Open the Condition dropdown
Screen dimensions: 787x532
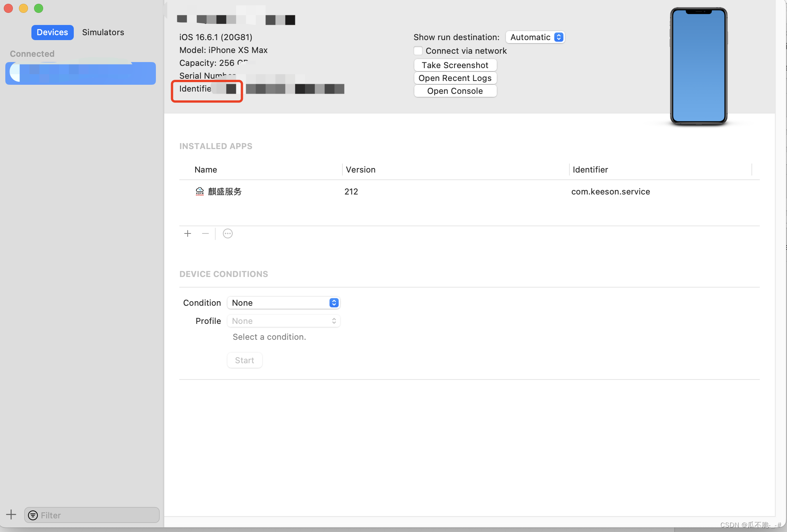(283, 303)
